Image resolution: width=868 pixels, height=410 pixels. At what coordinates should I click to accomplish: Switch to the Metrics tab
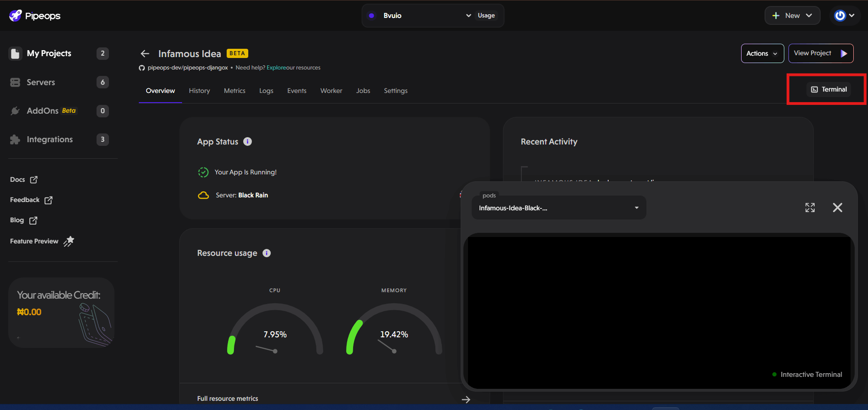click(234, 91)
